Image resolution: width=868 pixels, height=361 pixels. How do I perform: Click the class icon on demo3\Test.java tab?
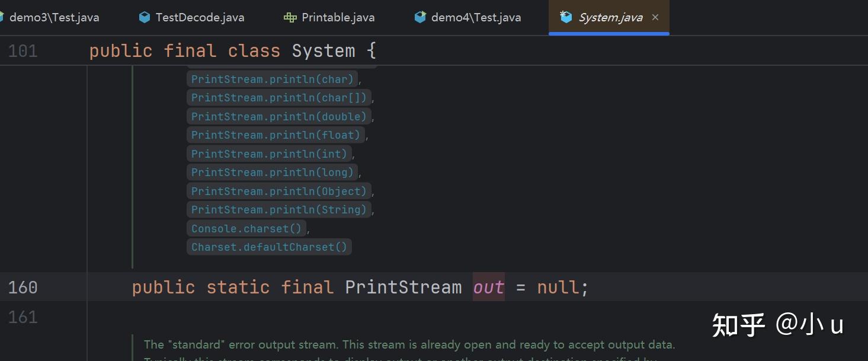tap(2, 17)
